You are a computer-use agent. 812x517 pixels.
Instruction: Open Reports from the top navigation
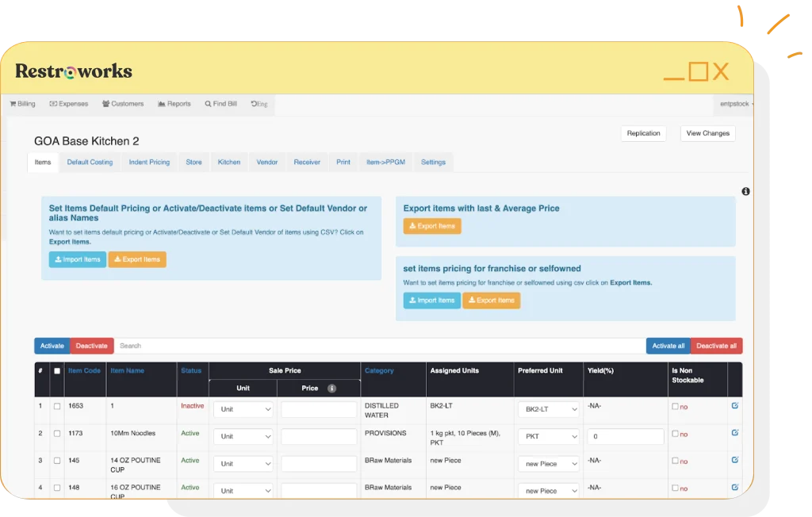(x=160, y=104)
